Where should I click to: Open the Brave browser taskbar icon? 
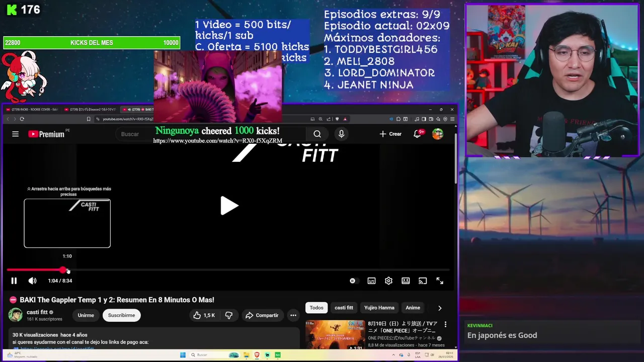click(257, 355)
